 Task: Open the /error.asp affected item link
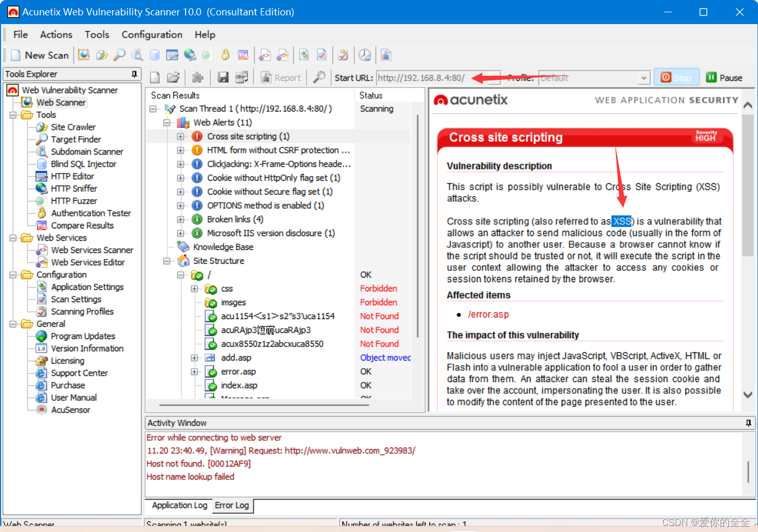coord(488,314)
